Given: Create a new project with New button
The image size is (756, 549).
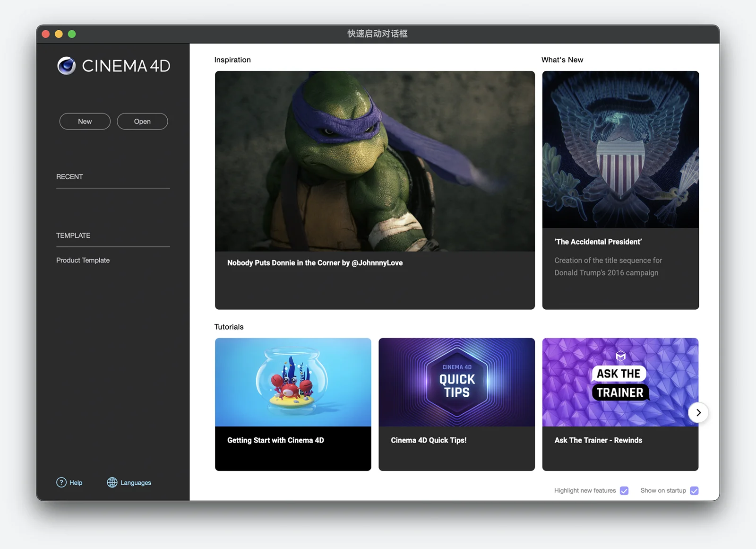Looking at the screenshot, I should coord(85,122).
